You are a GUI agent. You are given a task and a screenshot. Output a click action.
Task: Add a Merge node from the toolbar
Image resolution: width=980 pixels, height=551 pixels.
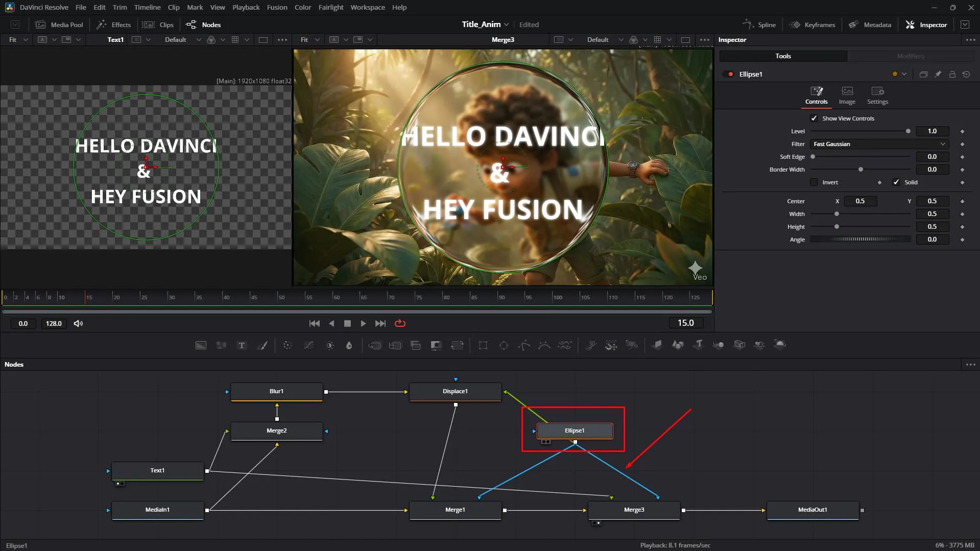tap(375, 345)
